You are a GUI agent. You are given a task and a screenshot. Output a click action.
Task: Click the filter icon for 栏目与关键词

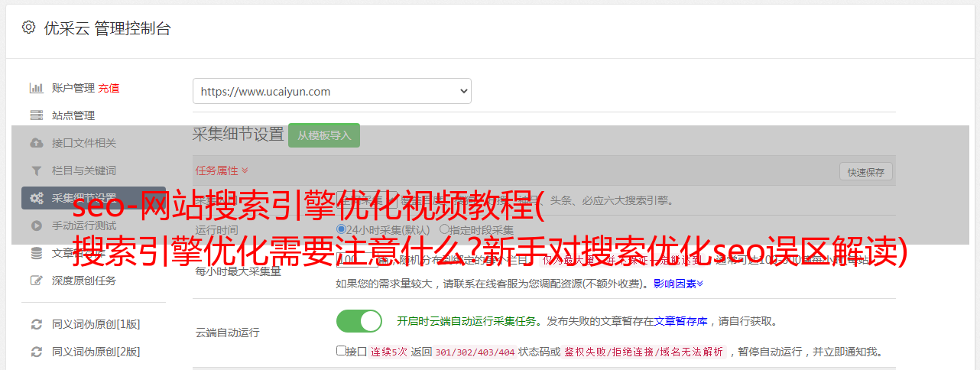pos(36,170)
